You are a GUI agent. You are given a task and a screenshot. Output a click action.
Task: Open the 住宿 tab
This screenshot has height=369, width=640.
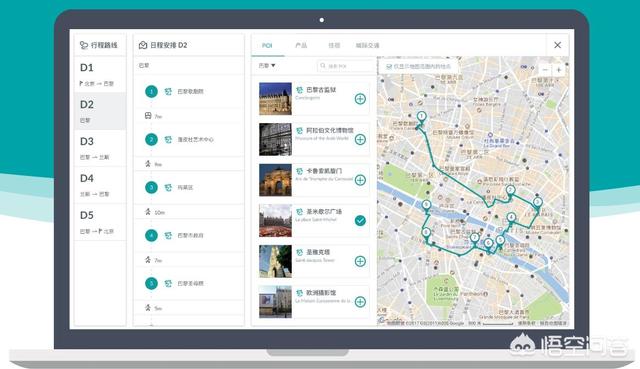[x=334, y=45]
